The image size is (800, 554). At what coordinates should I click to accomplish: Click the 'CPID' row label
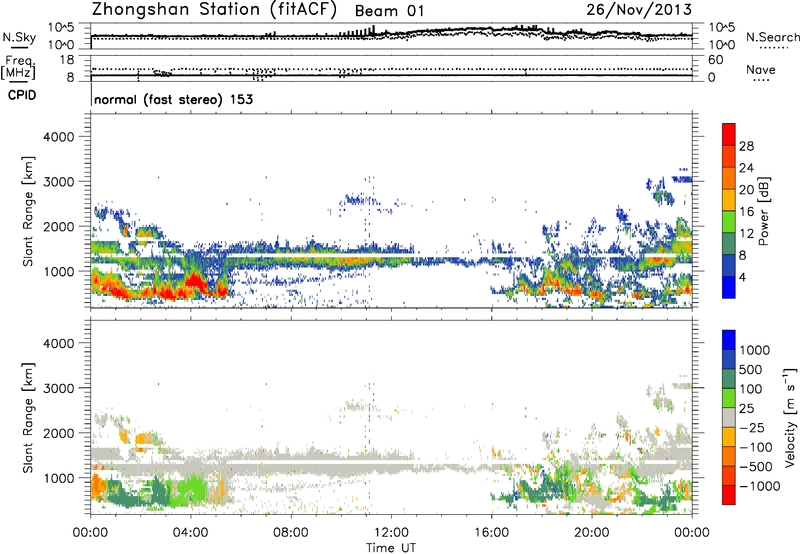pyautogui.click(x=22, y=95)
